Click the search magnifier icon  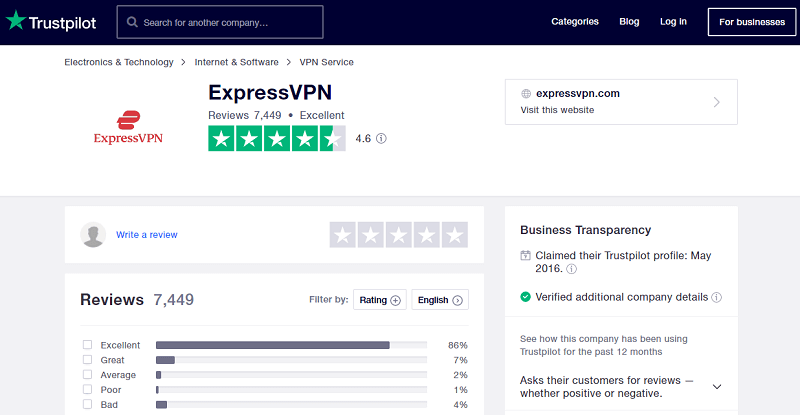pyautogui.click(x=132, y=22)
